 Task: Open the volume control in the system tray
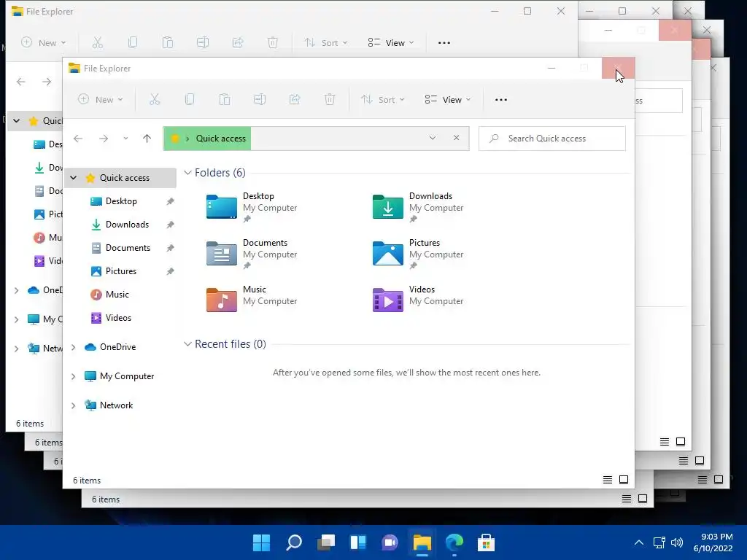tap(677, 542)
